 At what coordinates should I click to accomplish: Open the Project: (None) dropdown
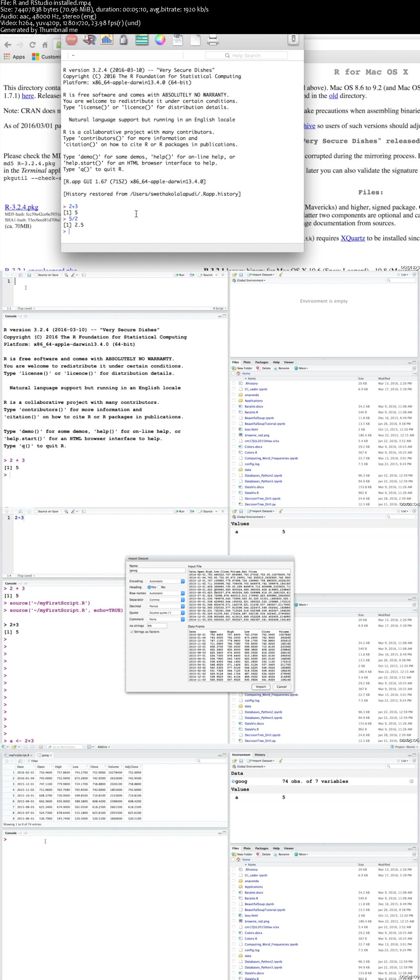coord(404,747)
